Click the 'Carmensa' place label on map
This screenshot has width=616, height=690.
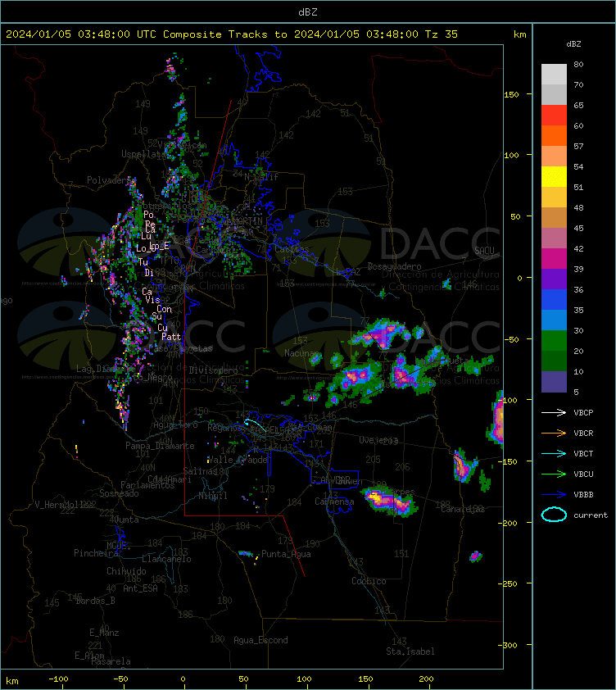click(334, 502)
